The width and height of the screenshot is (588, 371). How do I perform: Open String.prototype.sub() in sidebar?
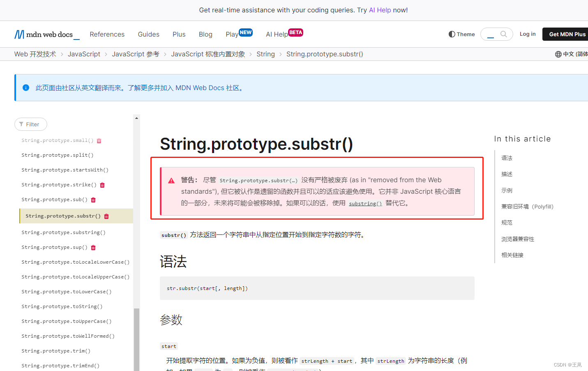click(55, 200)
